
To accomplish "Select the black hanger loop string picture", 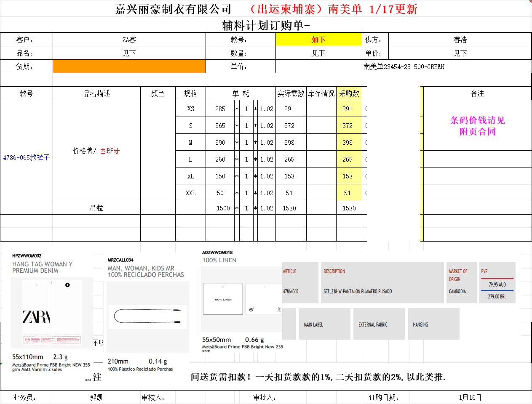I will click(147, 317).
